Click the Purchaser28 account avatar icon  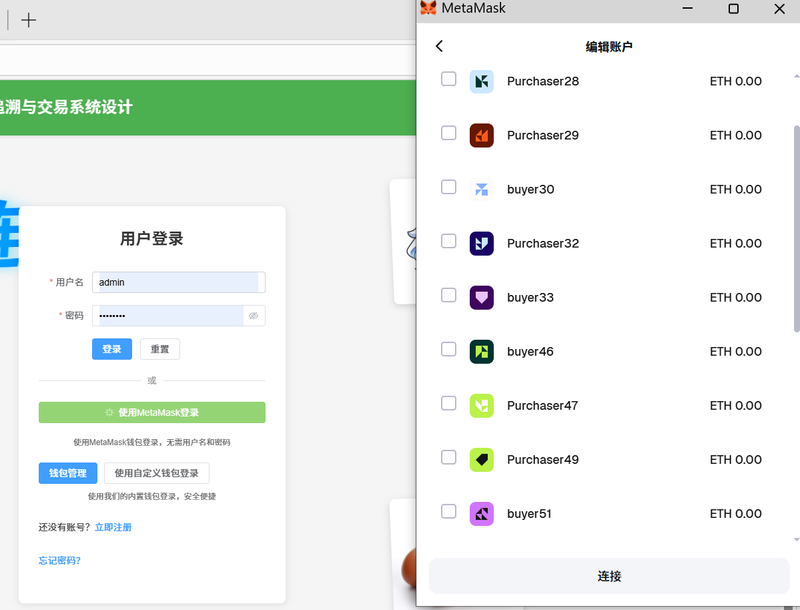pyautogui.click(x=481, y=82)
